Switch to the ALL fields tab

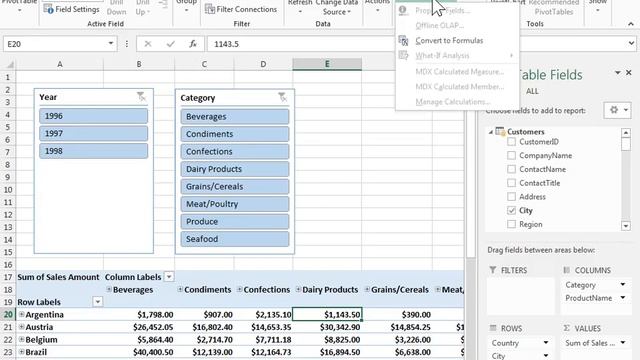[532, 91]
